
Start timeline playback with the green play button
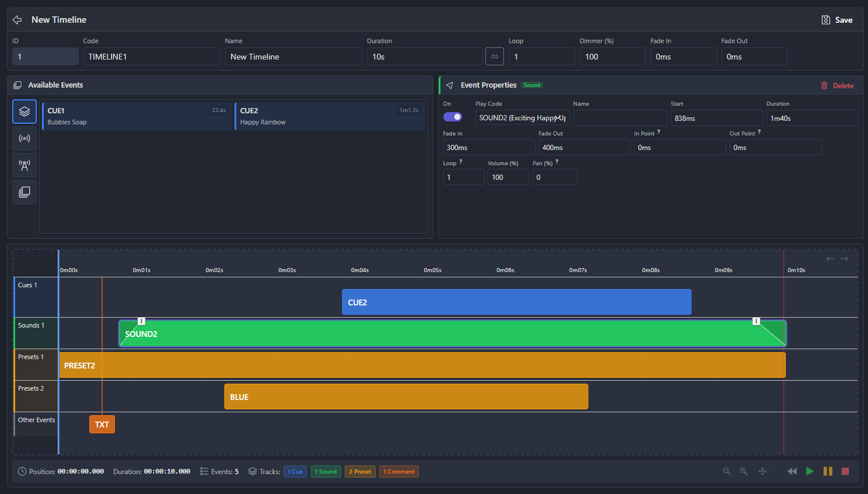(810, 471)
